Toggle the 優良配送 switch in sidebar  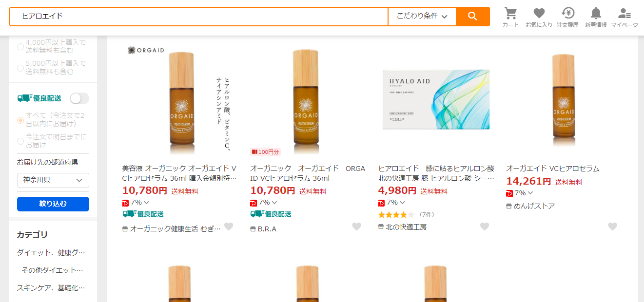pyautogui.click(x=79, y=98)
